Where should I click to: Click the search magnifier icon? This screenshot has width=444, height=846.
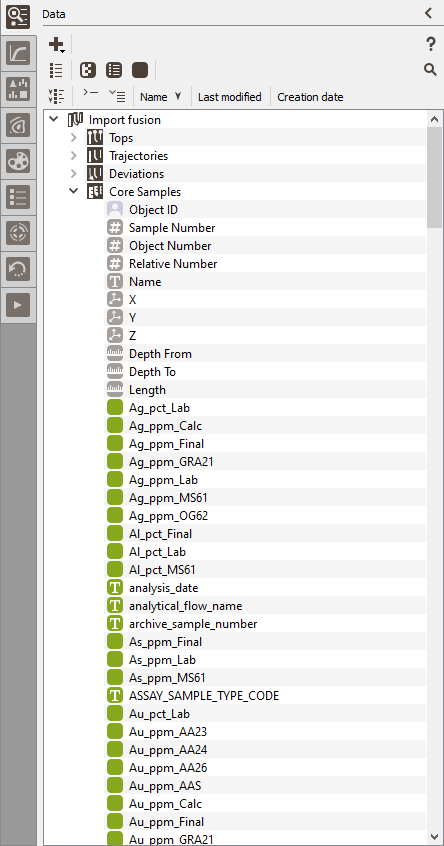(430, 70)
